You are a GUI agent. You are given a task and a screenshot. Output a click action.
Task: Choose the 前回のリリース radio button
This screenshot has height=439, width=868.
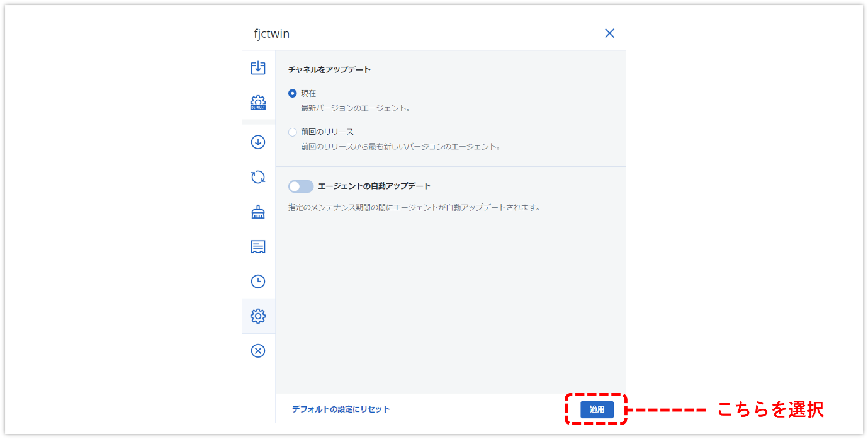[x=293, y=132]
